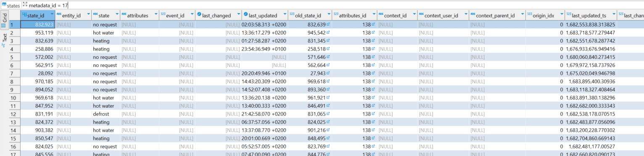644x156 pixels.
Task: Select the defrost state cell
Action: 106,114
